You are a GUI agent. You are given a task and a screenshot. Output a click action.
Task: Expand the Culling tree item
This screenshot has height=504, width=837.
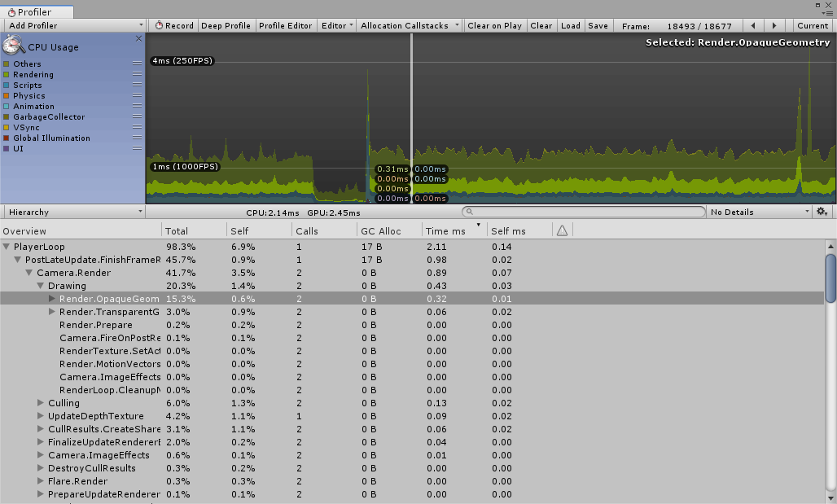[x=40, y=403]
